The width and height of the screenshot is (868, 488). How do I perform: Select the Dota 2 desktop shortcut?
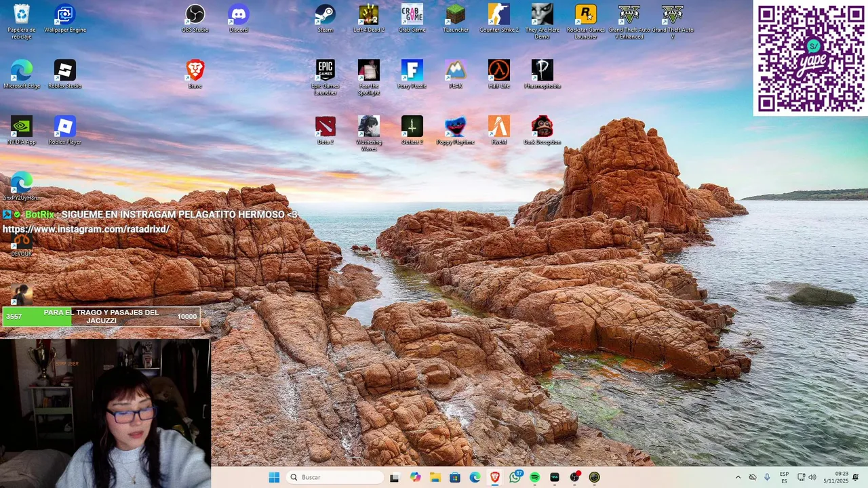(325, 131)
